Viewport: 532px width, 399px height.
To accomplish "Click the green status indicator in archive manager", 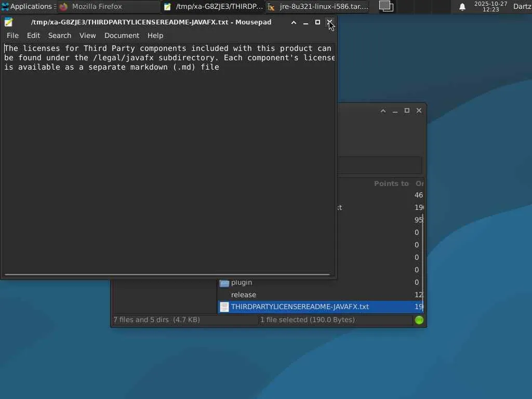I will (x=419, y=320).
